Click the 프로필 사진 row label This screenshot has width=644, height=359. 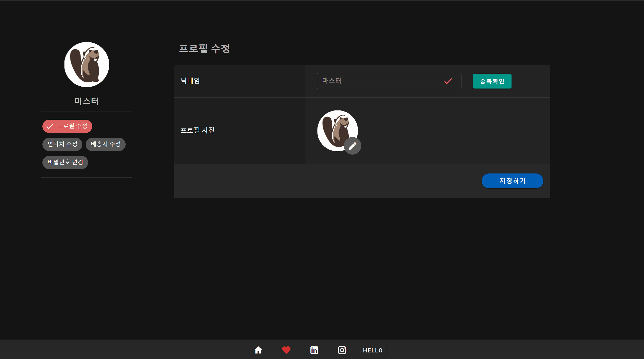(197, 130)
